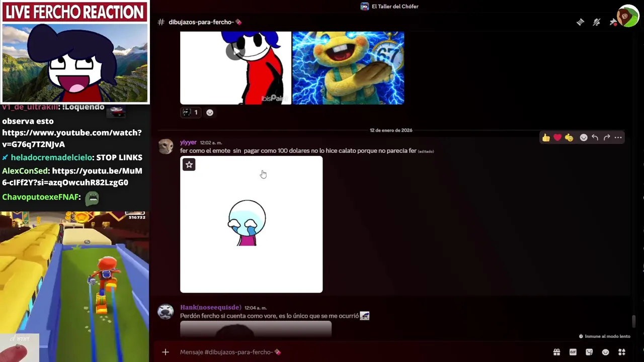
Task: Open more options three-dots on yiyyer's message
Action: point(618,138)
